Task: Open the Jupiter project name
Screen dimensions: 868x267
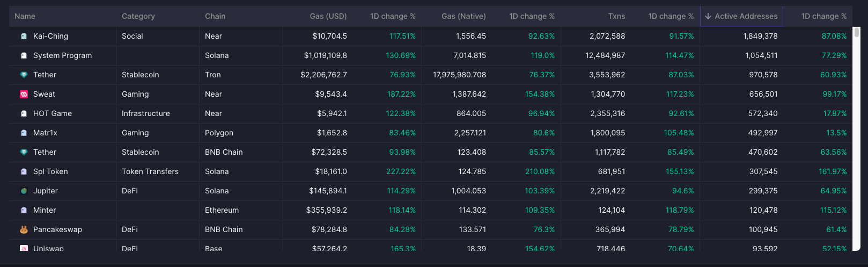Action: [x=46, y=191]
